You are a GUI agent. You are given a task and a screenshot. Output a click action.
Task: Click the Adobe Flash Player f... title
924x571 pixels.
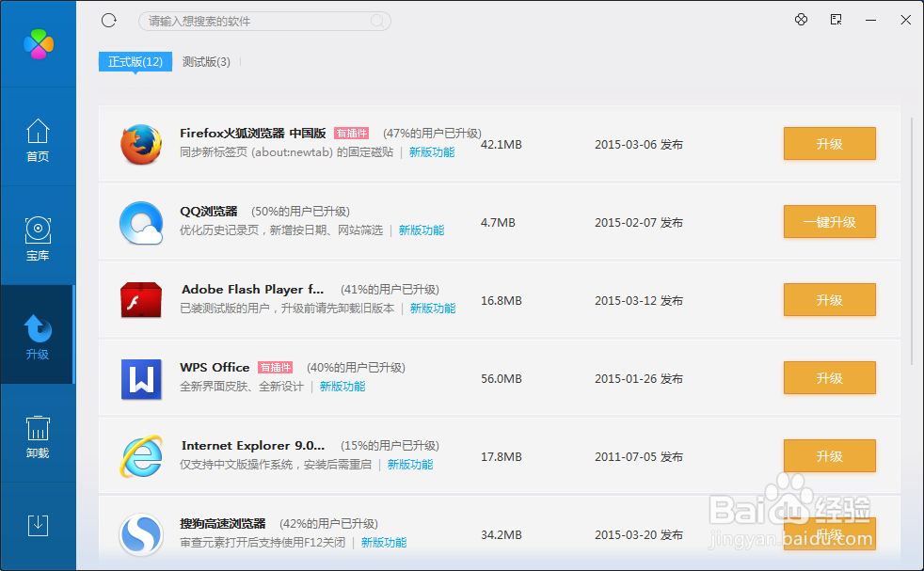pos(253,290)
